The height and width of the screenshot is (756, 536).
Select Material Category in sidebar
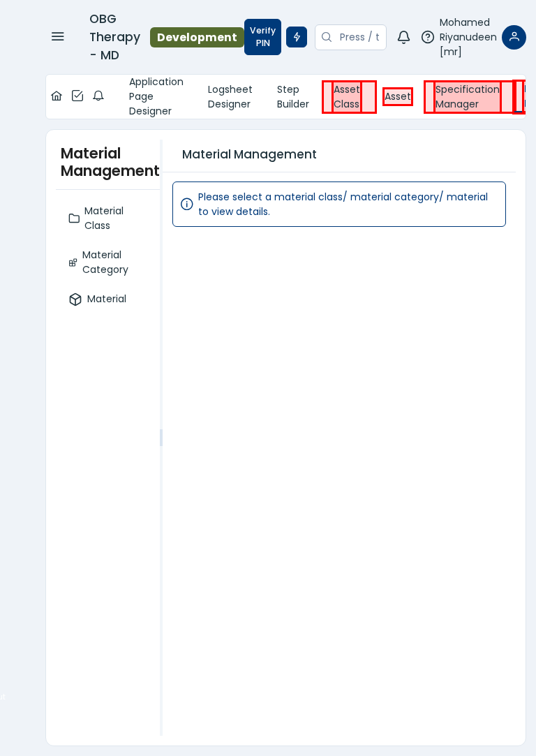(105, 262)
